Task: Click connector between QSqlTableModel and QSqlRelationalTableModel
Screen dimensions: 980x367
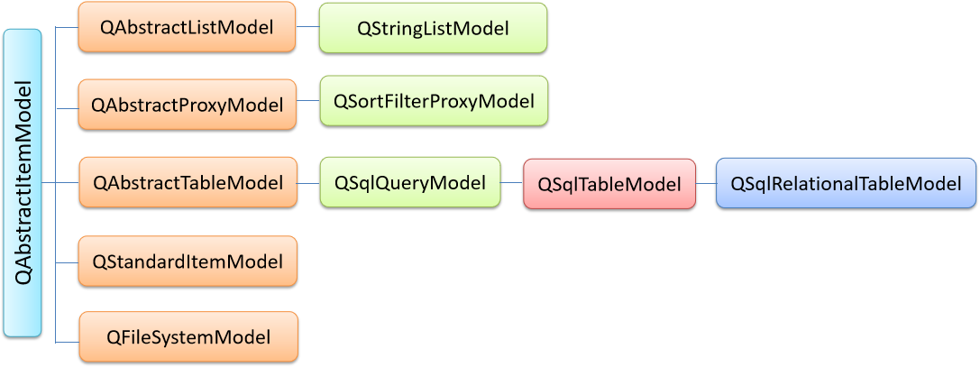Action: coord(706,183)
